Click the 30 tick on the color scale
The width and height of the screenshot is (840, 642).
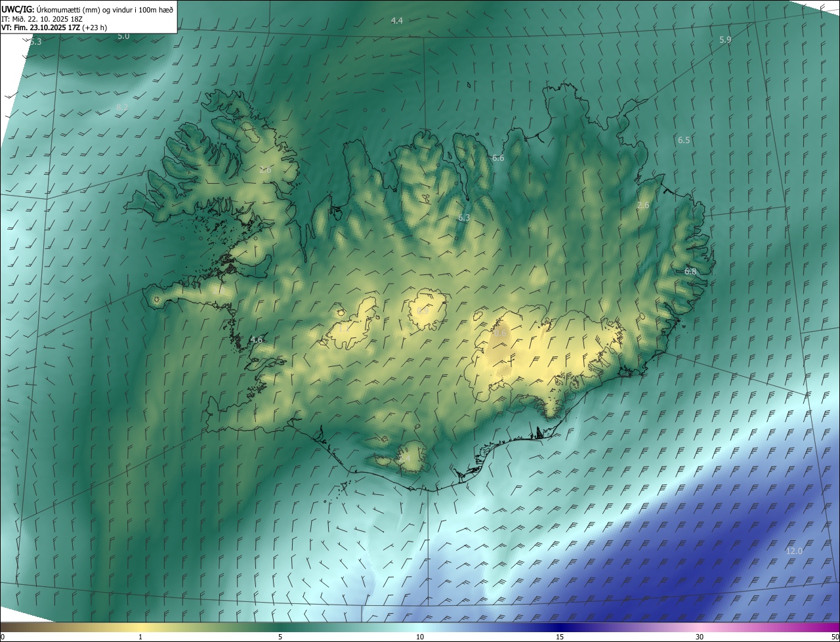tap(700, 637)
